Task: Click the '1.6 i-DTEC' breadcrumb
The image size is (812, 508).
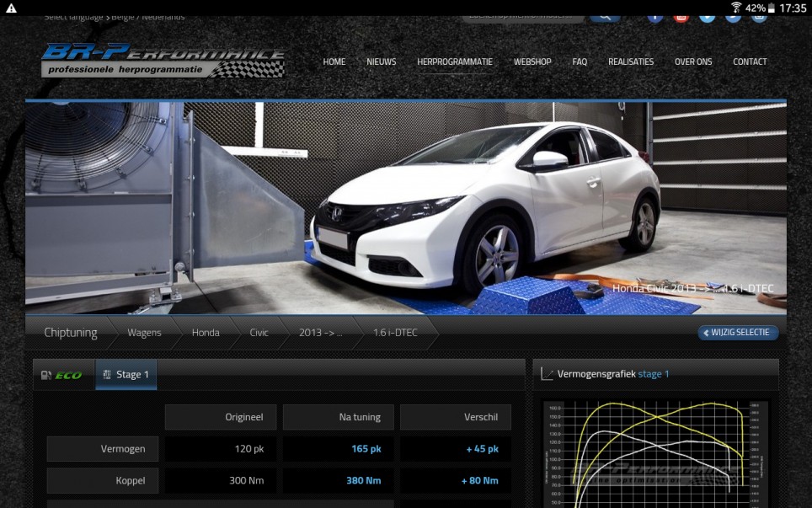Action: click(x=395, y=333)
